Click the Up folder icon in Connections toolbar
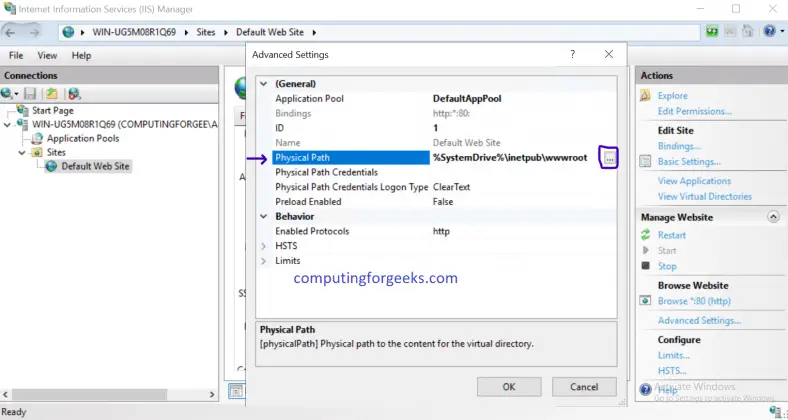The width and height of the screenshot is (788, 420). tap(49, 94)
